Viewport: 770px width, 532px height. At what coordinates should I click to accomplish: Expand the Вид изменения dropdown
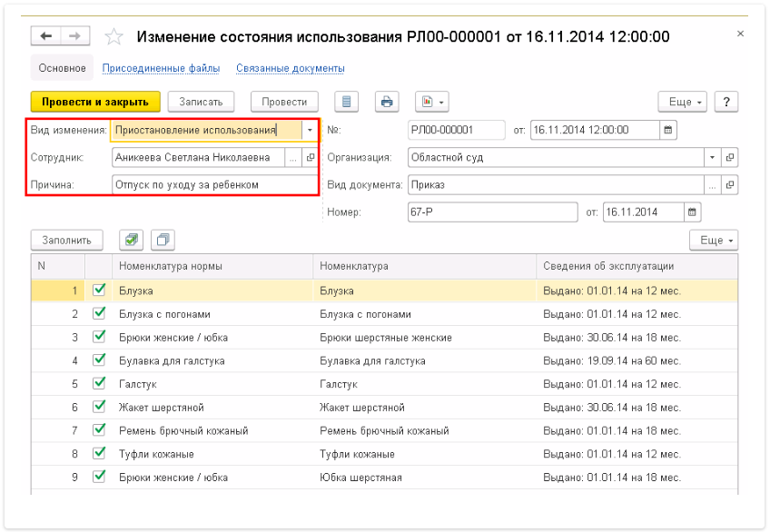[x=310, y=130]
